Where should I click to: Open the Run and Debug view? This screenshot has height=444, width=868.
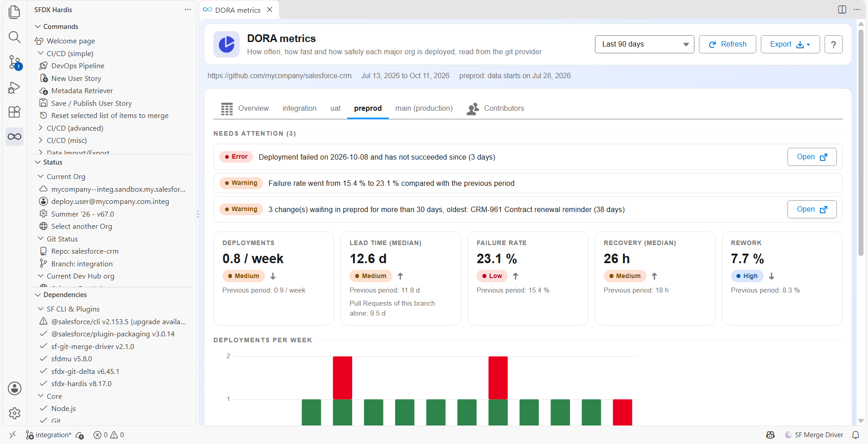point(14,87)
